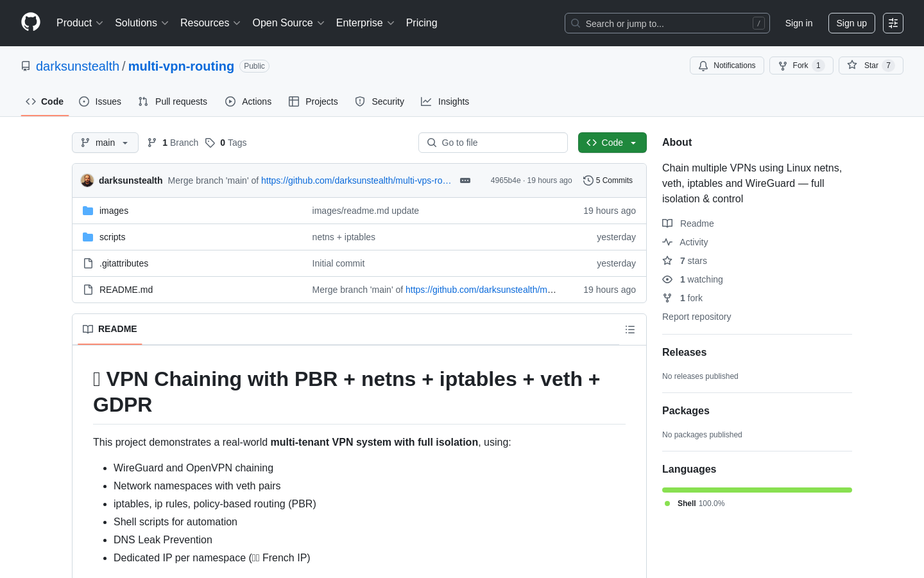Open the README outline icon
This screenshot has width=924, height=578.
(630, 329)
